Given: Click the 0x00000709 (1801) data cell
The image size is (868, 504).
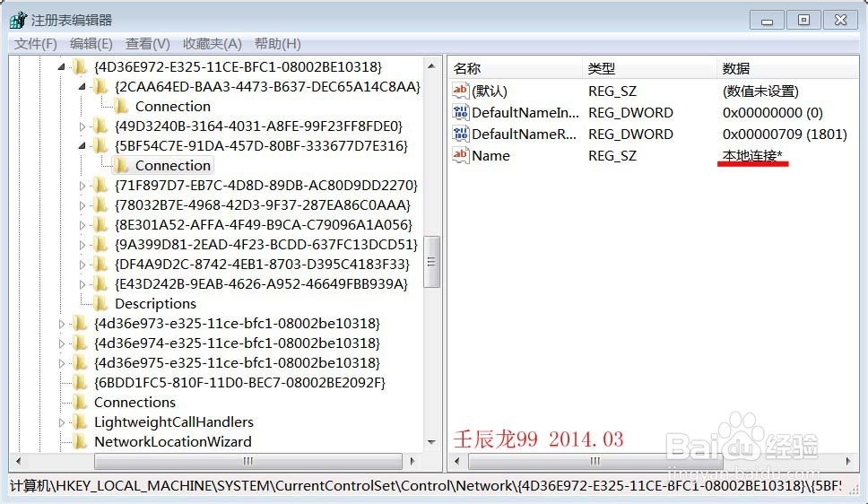Looking at the screenshot, I should (785, 135).
